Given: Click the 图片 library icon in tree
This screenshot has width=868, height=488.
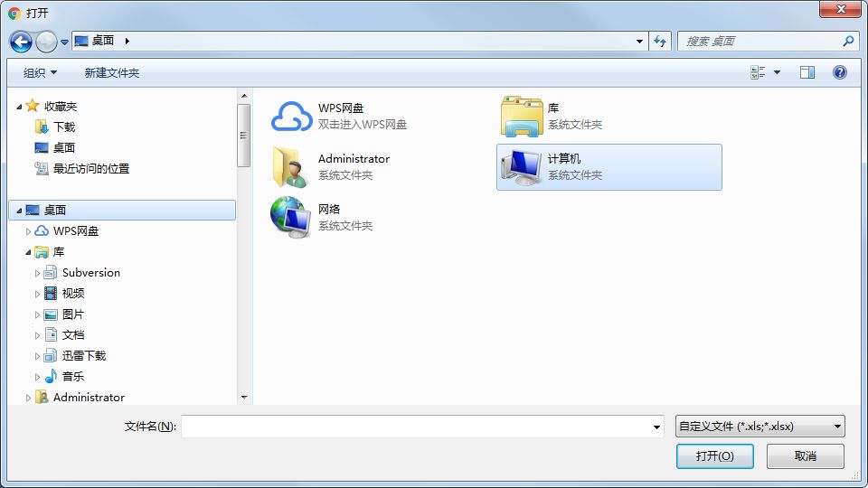Looking at the screenshot, I should [51, 314].
